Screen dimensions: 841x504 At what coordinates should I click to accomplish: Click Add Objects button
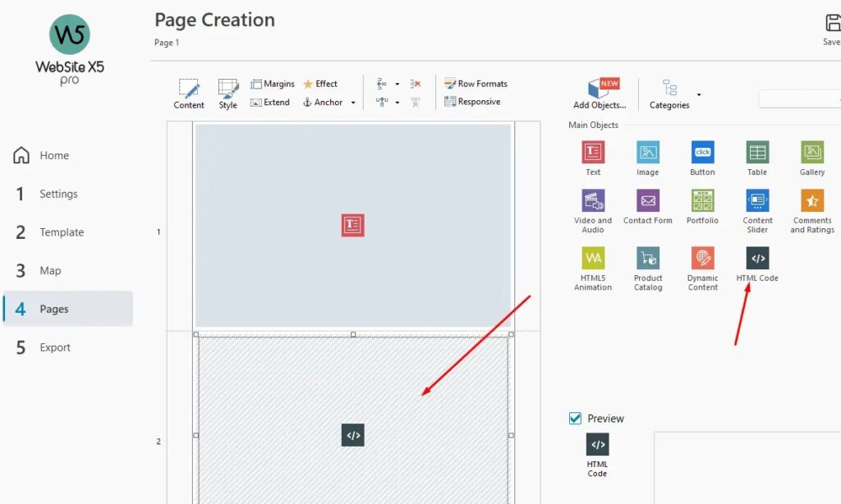(600, 94)
